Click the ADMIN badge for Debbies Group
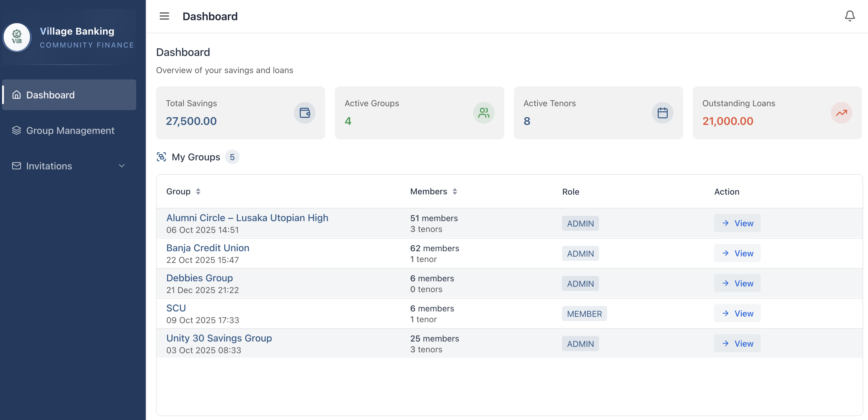 [580, 283]
